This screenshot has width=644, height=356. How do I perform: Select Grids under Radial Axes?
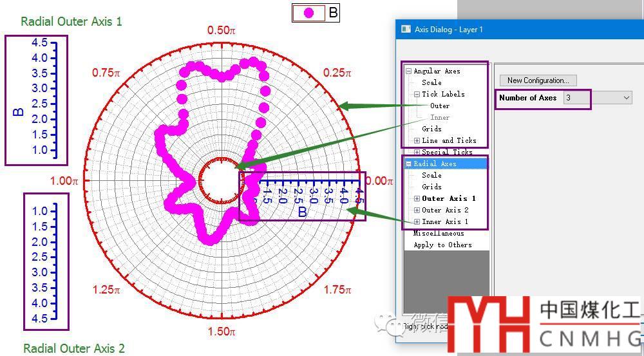[x=431, y=187]
